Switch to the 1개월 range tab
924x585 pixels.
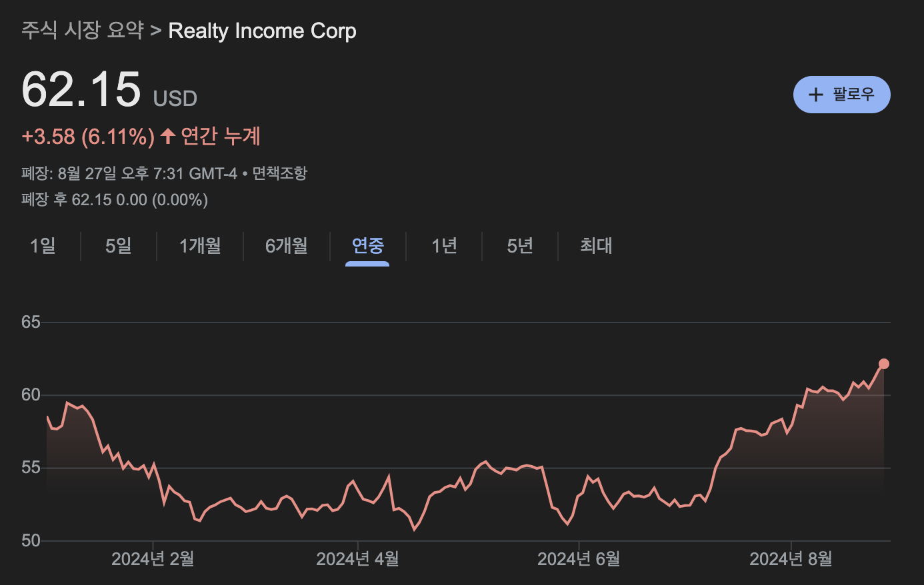[200, 246]
